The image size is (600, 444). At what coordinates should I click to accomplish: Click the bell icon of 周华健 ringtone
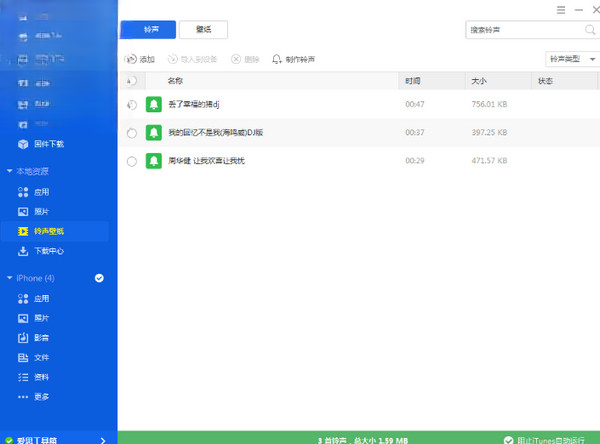click(x=154, y=161)
